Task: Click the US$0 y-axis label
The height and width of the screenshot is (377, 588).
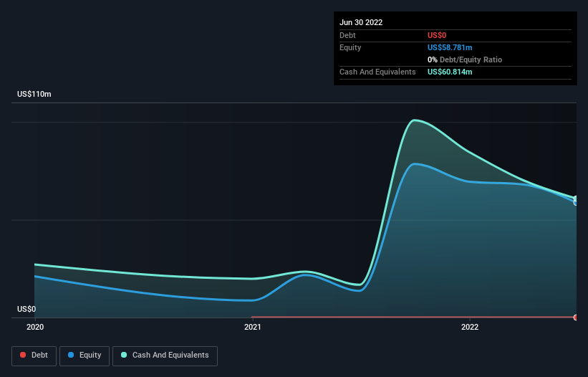Action: coord(26,309)
